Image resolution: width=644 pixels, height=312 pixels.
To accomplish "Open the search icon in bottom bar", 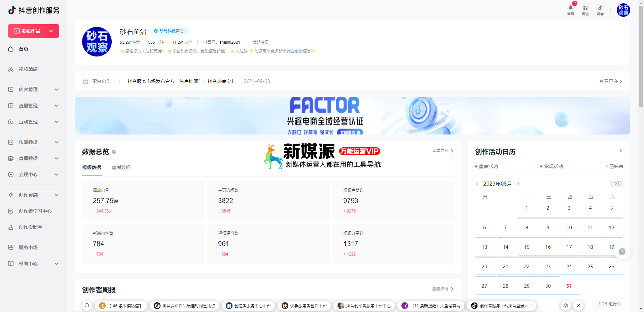I will click(87, 306).
